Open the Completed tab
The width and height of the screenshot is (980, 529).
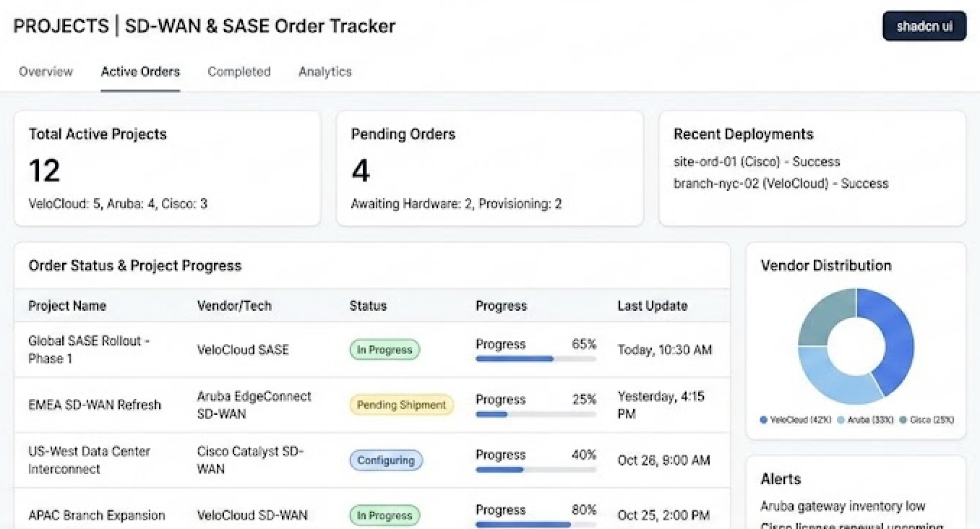[238, 72]
